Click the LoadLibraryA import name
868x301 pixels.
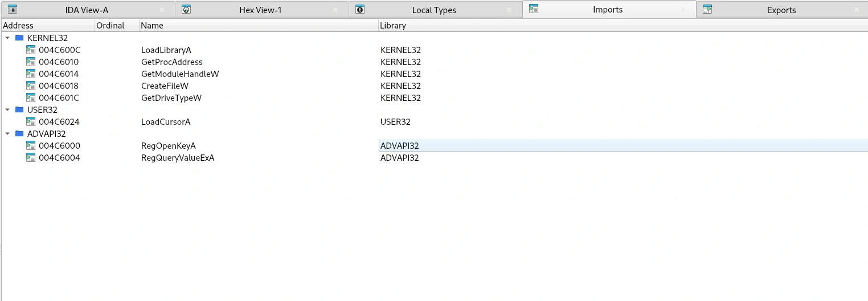click(166, 50)
